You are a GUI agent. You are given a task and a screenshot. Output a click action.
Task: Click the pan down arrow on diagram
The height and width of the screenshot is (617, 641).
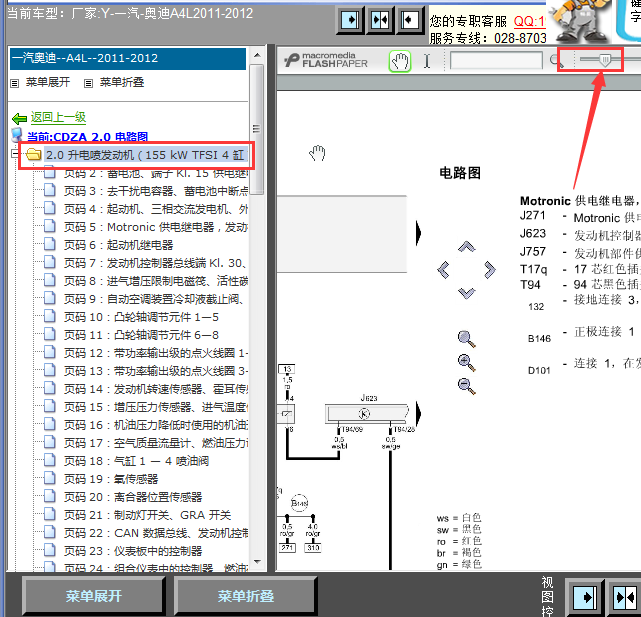pyautogui.click(x=466, y=293)
